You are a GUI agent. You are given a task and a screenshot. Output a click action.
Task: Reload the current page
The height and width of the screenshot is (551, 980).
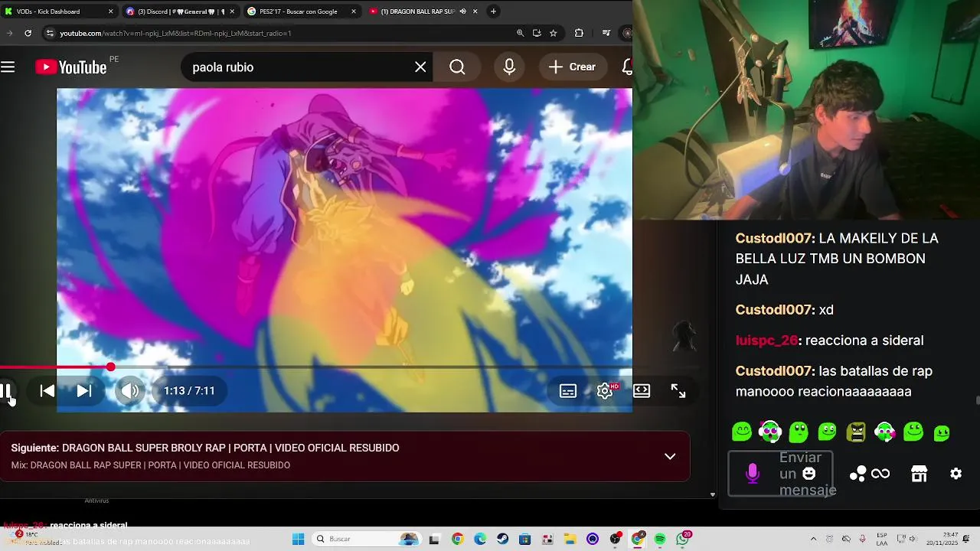(x=28, y=33)
